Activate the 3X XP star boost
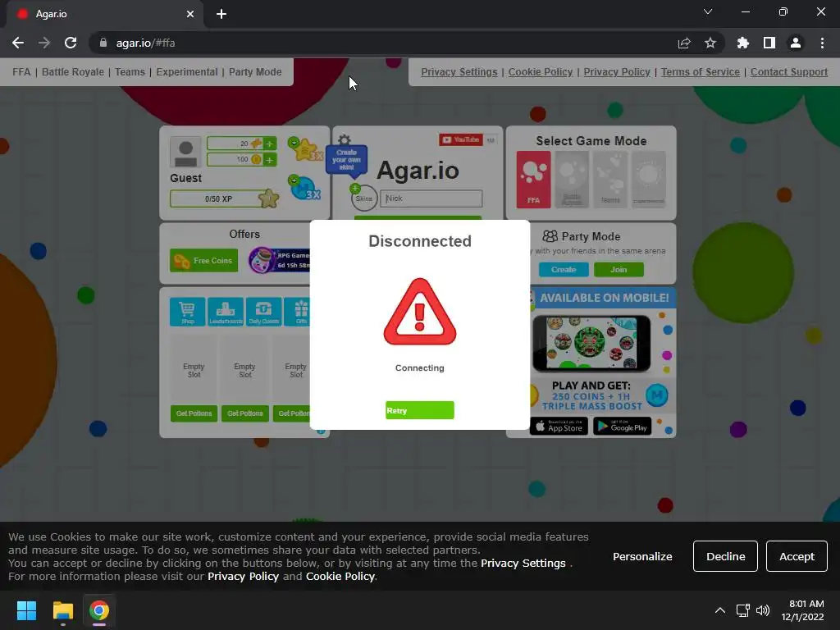This screenshot has height=630, width=840. pyautogui.click(x=305, y=149)
